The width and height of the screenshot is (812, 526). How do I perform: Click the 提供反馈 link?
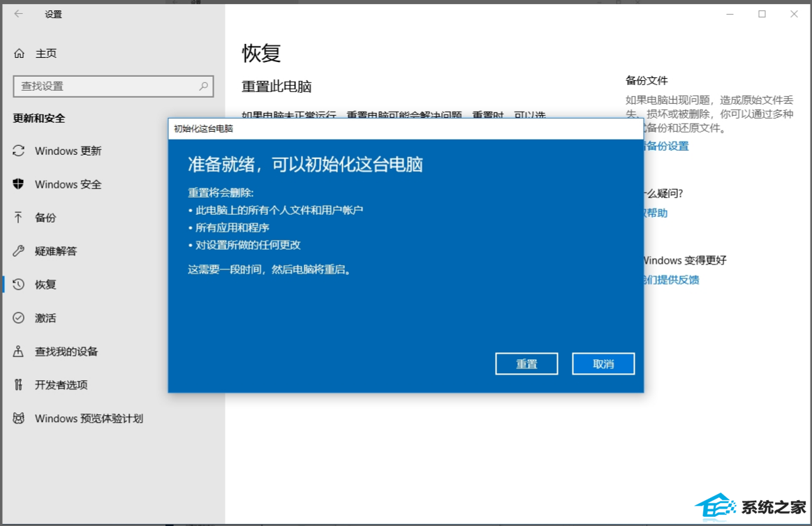[x=671, y=280]
